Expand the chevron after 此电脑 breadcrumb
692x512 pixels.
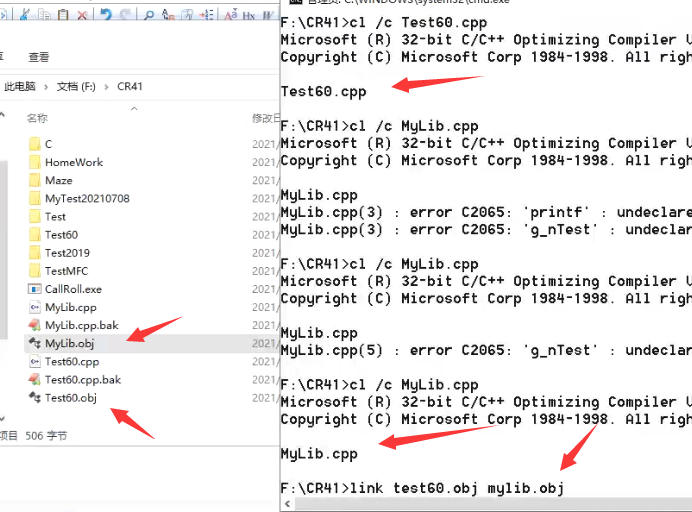point(46,87)
